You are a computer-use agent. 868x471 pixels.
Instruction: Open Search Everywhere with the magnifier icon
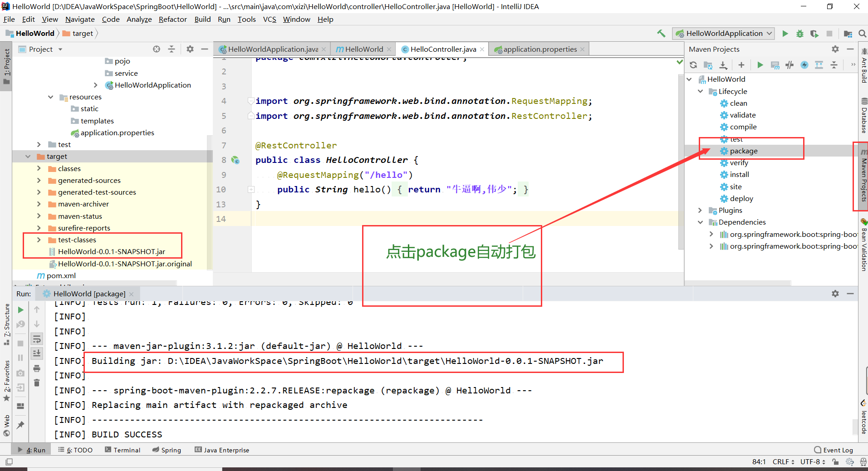click(862, 34)
